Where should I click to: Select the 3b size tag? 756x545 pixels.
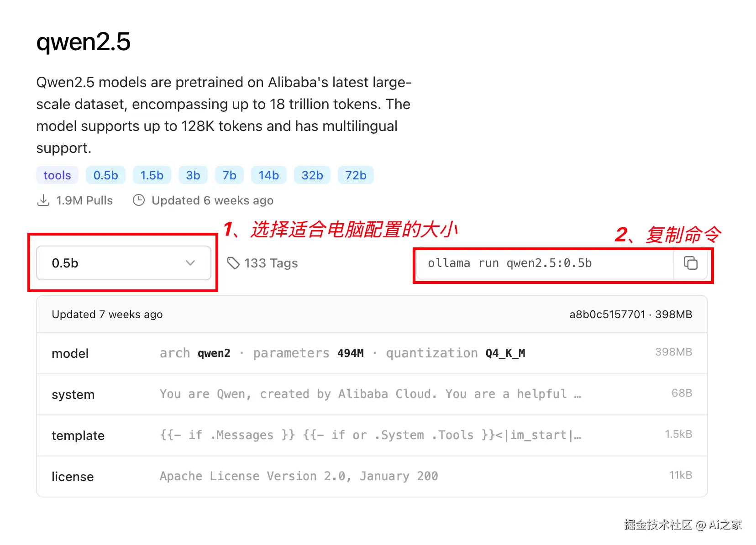[x=193, y=175]
